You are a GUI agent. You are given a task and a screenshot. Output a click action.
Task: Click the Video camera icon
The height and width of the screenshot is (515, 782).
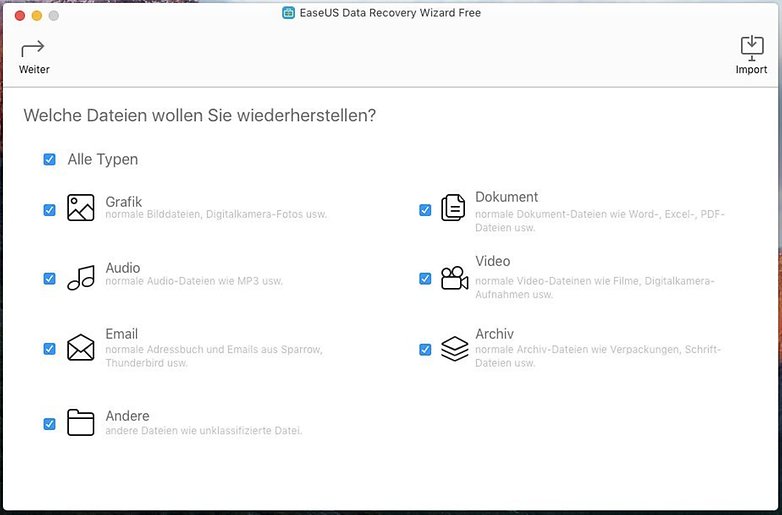pyautogui.click(x=454, y=278)
